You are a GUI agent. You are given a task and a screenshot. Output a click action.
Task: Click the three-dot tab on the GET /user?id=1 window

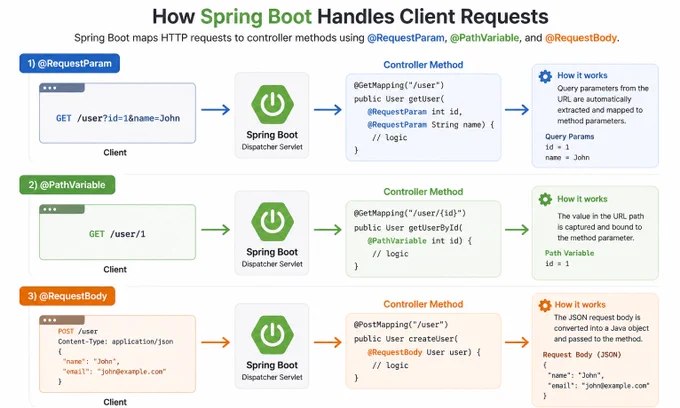pyautogui.click(x=62, y=88)
